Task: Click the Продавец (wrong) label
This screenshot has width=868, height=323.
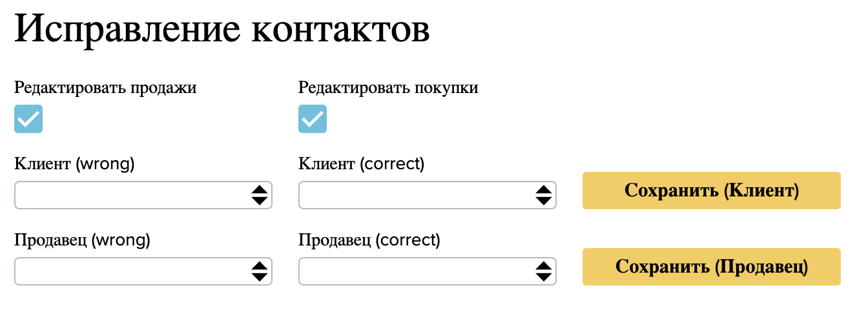Action: [82, 240]
